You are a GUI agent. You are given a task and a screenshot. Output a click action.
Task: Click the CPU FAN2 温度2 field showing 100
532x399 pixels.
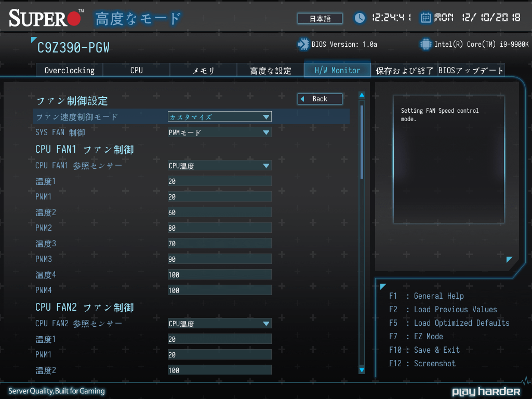pos(220,370)
